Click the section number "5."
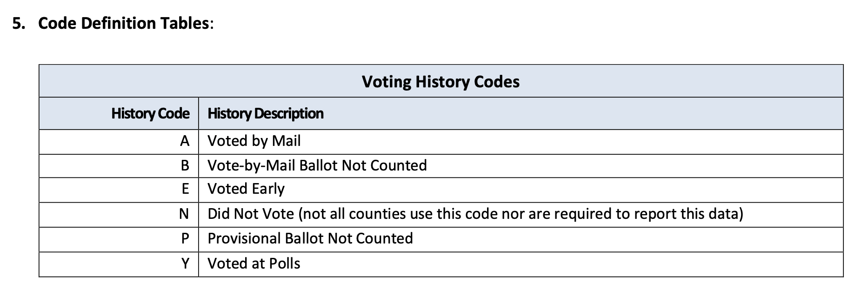The height and width of the screenshot is (302, 868). coord(19,23)
